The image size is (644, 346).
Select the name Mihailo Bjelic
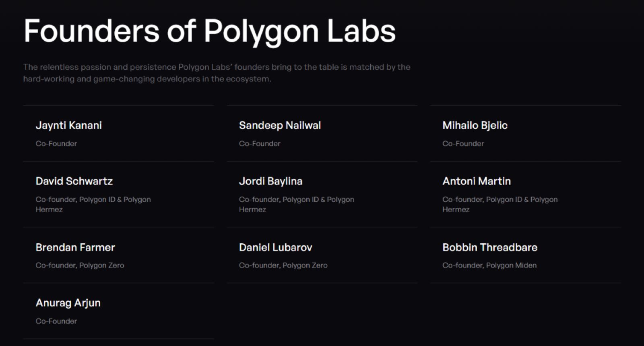pyautogui.click(x=475, y=126)
